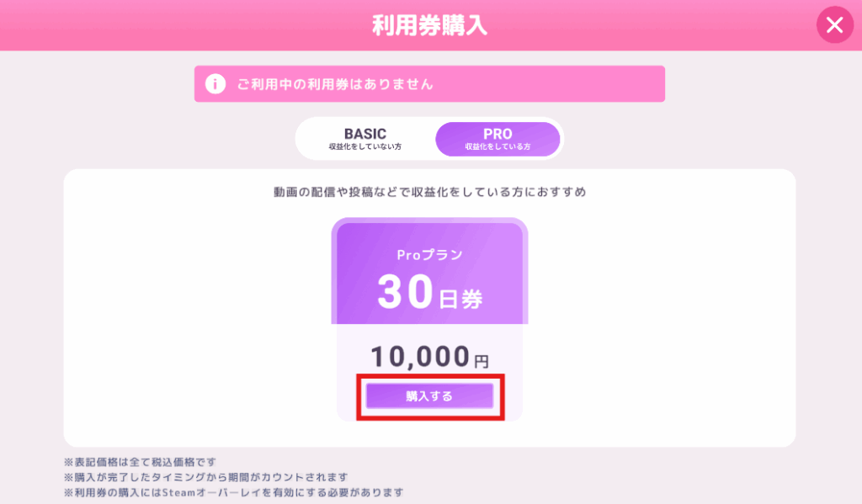The width and height of the screenshot is (862, 504).
Task: Click the 利用券購入 header title
Action: point(430,25)
